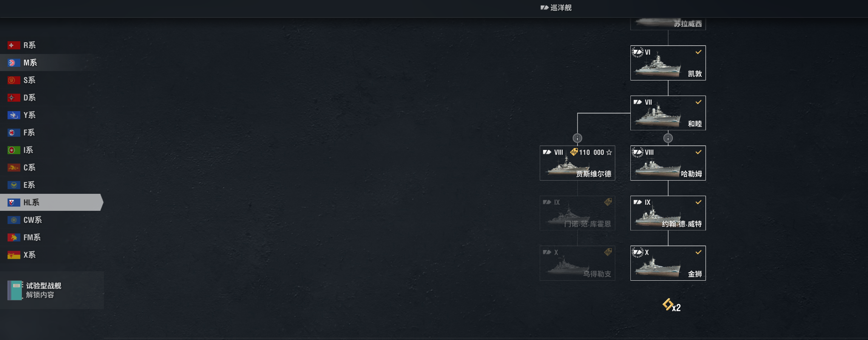Viewport: 868px width, 340px height.
Task: Select the 约翰·德·威特 tier IX ship
Action: [x=668, y=213]
